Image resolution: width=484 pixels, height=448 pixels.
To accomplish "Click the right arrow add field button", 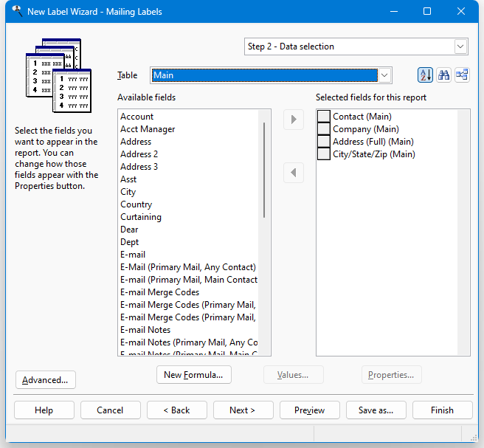I will tap(294, 119).
